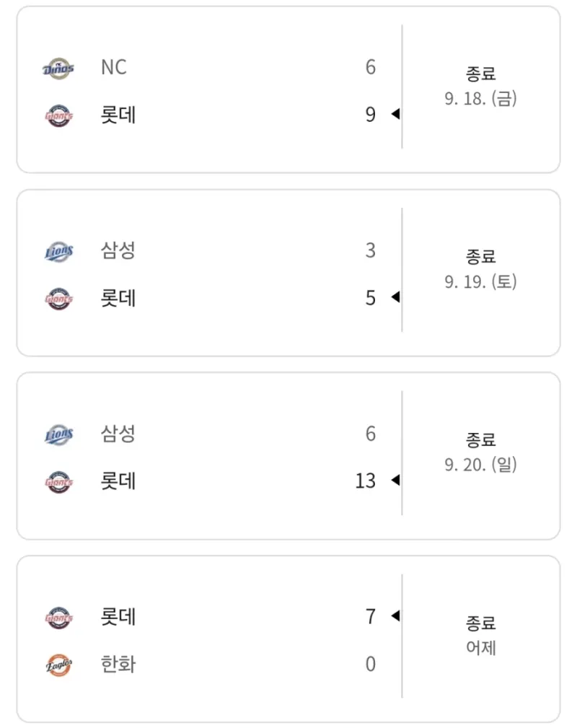Click Samsung Lions logo in Sept 19 game
Image resolution: width=577 pixels, height=728 pixels.
coord(58,252)
